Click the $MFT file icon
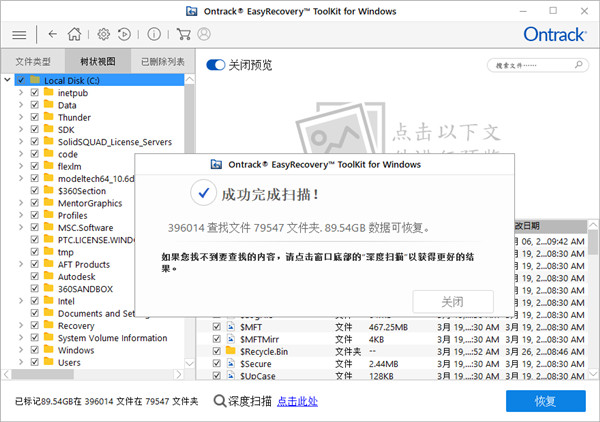The width and height of the screenshot is (600, 422). point(231,326)
